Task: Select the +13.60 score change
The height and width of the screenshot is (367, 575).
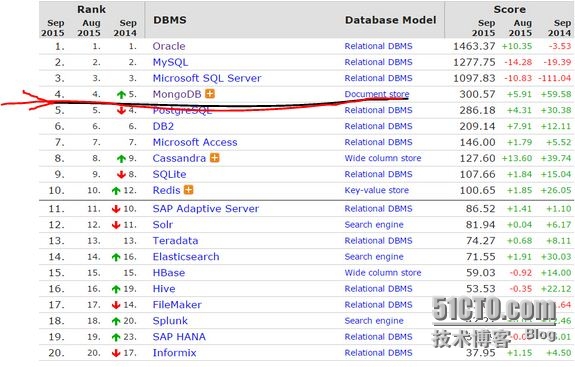Action: click(x=517, y=158)
